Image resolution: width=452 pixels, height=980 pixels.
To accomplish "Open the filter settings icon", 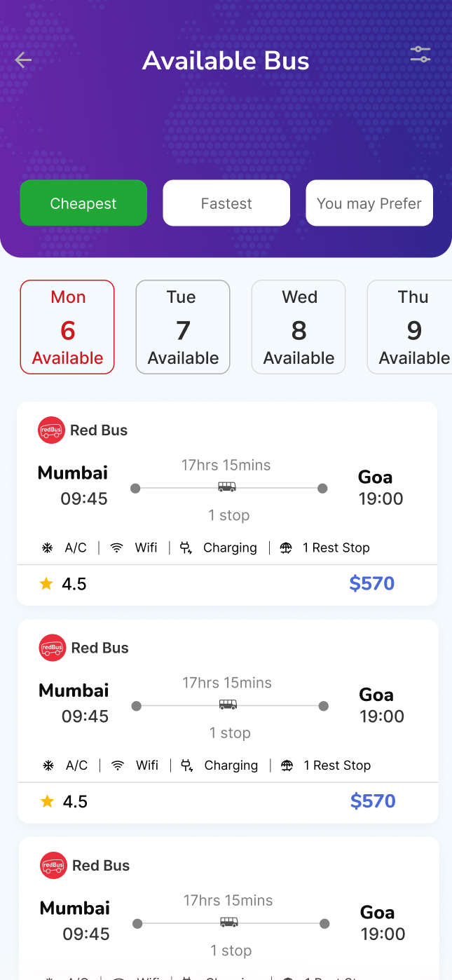I will (420, 55).
